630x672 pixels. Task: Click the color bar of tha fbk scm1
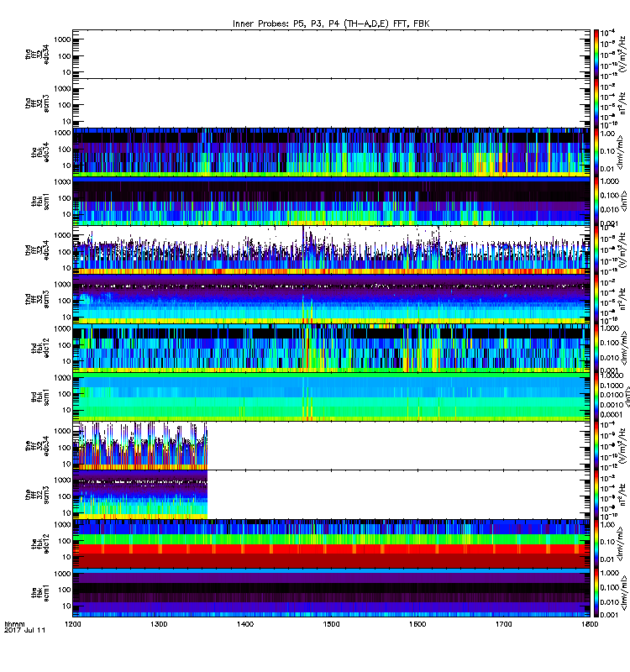coord(596,201)
